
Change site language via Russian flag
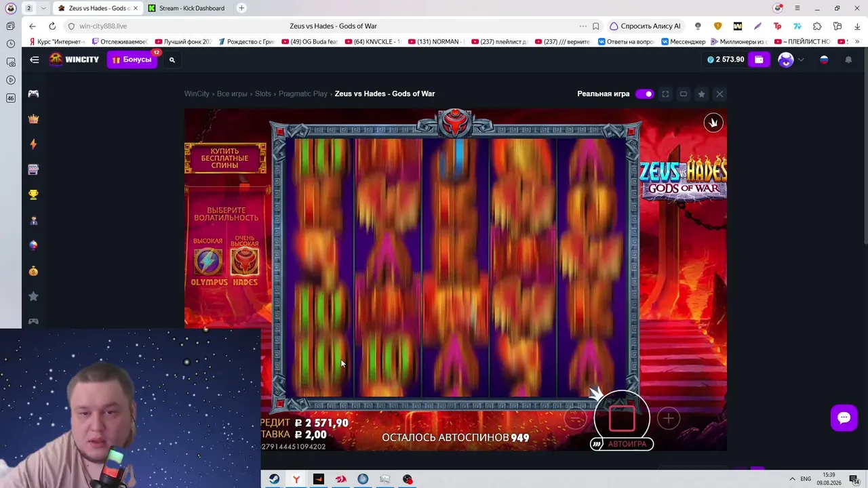[824, 60]
